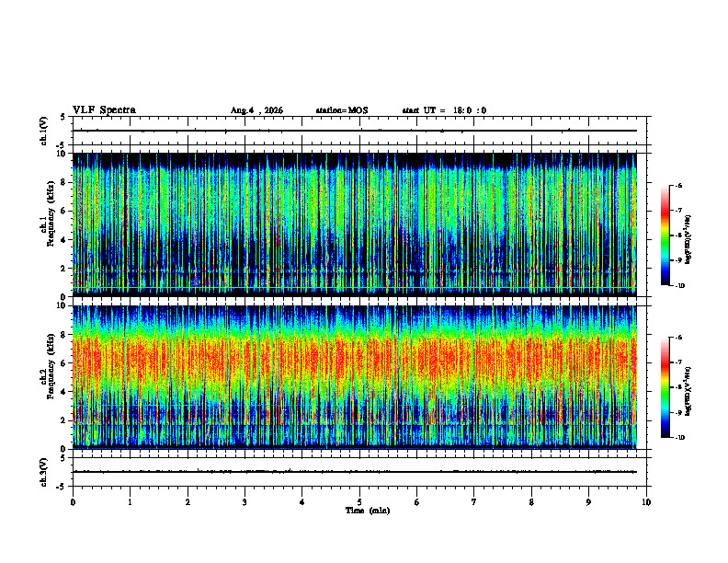Click the "ch.3(V)" waveform axis label
Image resolution: width=728 pixels, height=563 pixels.
(x=43, y=472)
